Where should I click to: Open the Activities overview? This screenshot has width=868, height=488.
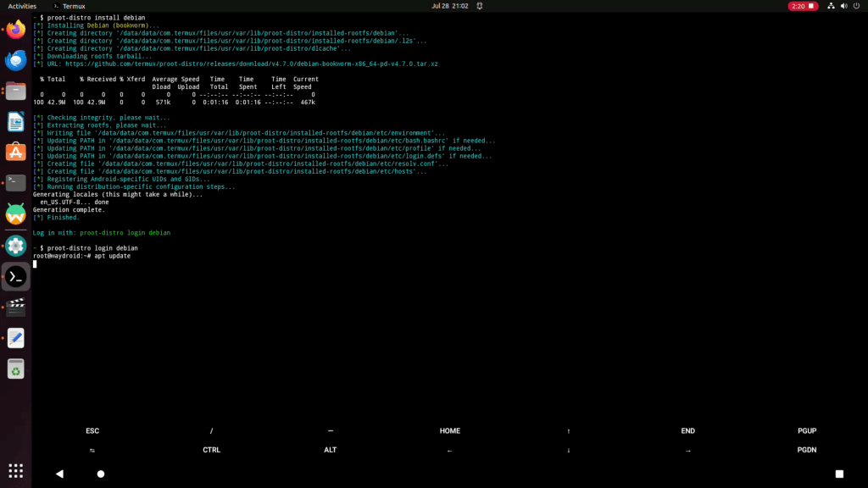click(22, 6)
